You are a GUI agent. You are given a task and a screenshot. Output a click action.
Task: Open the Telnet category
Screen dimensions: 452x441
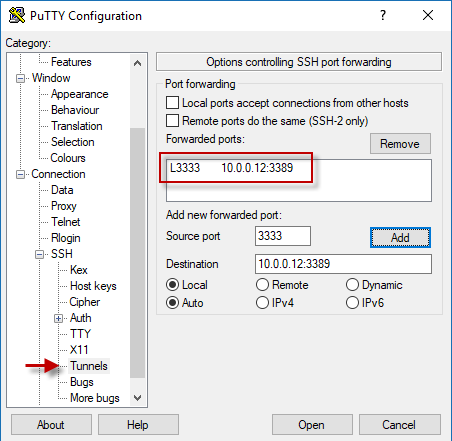point(66,222)
